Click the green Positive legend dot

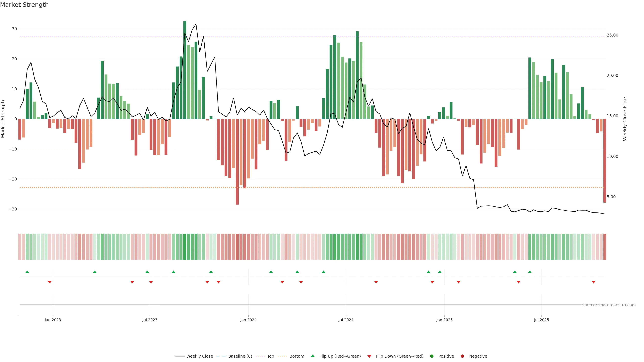432,356
